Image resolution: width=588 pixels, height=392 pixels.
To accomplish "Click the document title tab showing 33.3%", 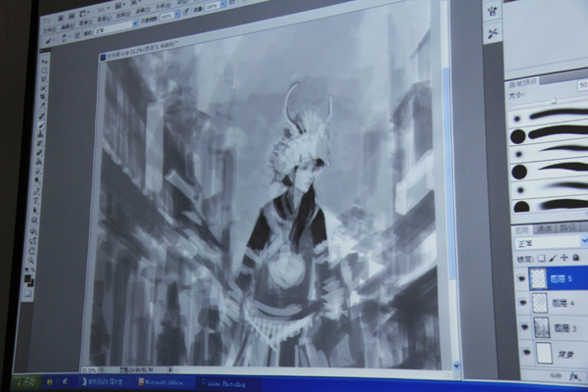I will (139, 50).
